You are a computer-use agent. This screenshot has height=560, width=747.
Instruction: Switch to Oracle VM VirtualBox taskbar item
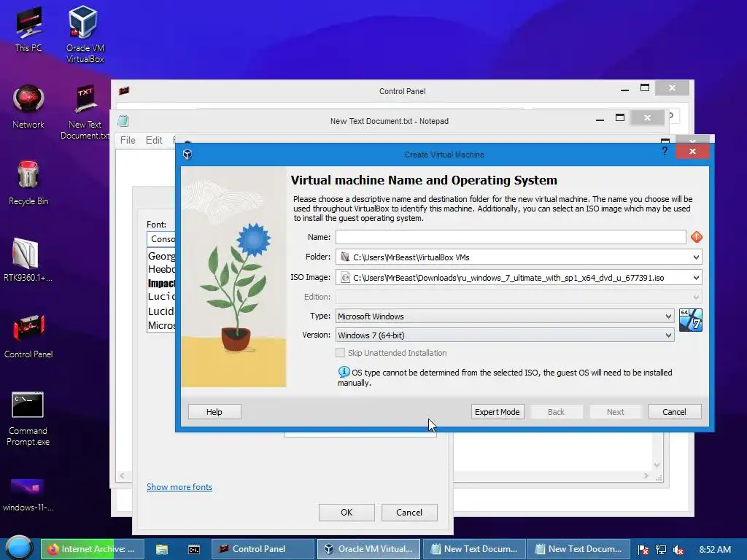click(368, 549)
